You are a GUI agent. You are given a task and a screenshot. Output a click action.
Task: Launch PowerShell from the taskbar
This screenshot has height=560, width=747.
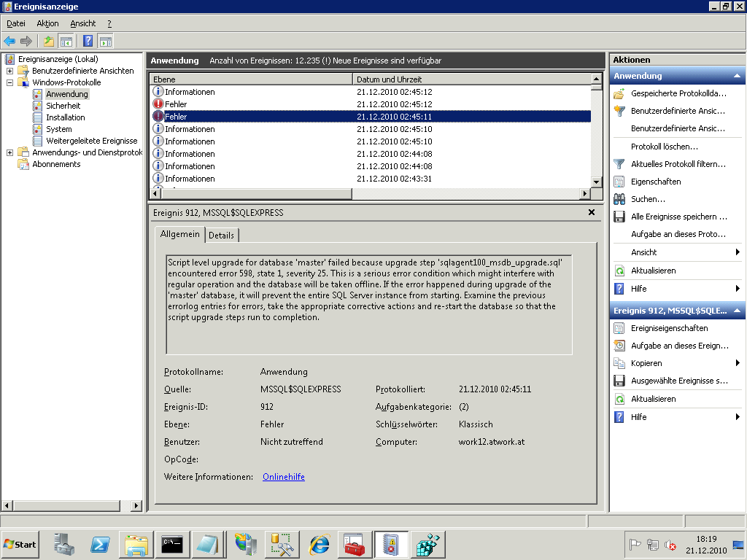[100, 545]
